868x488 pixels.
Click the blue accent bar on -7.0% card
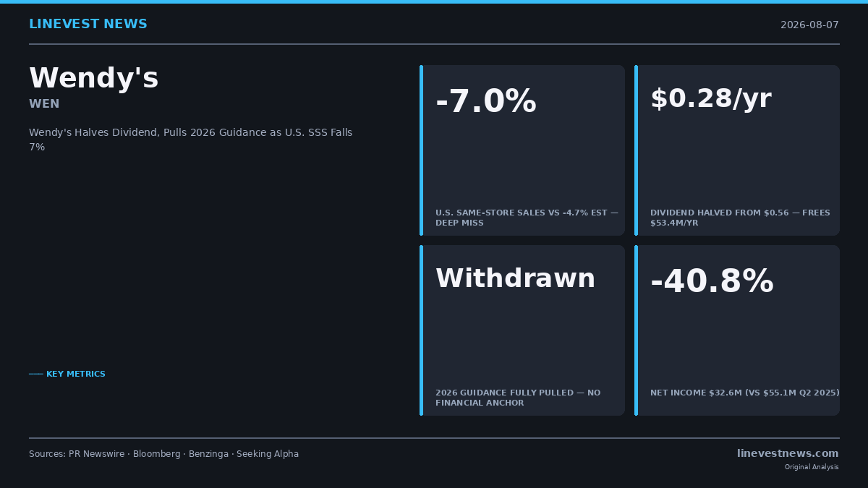click(x=421, y=150)
